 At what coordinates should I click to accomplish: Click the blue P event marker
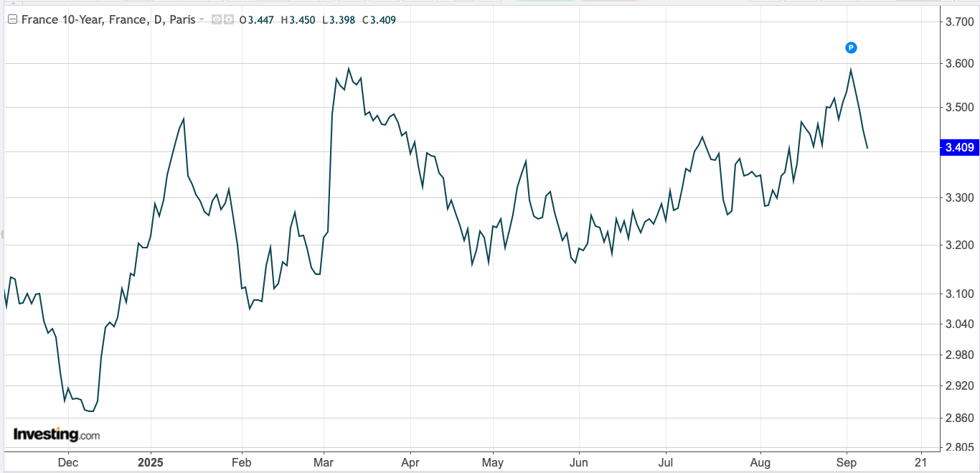(850, 48)
